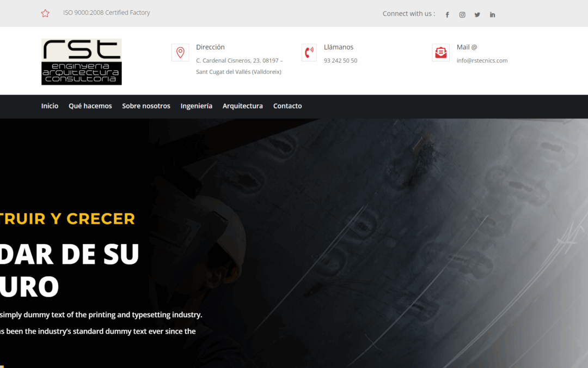Go to Inicio menu item

50,106
